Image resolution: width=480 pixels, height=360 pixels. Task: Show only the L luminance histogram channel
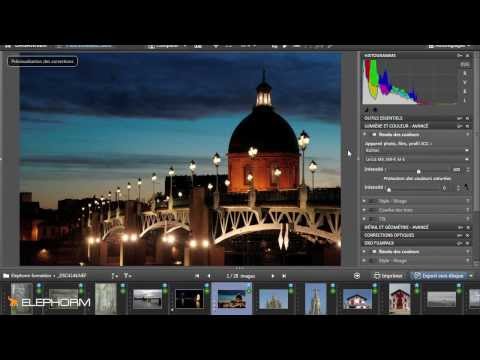(x=465, y=100)
